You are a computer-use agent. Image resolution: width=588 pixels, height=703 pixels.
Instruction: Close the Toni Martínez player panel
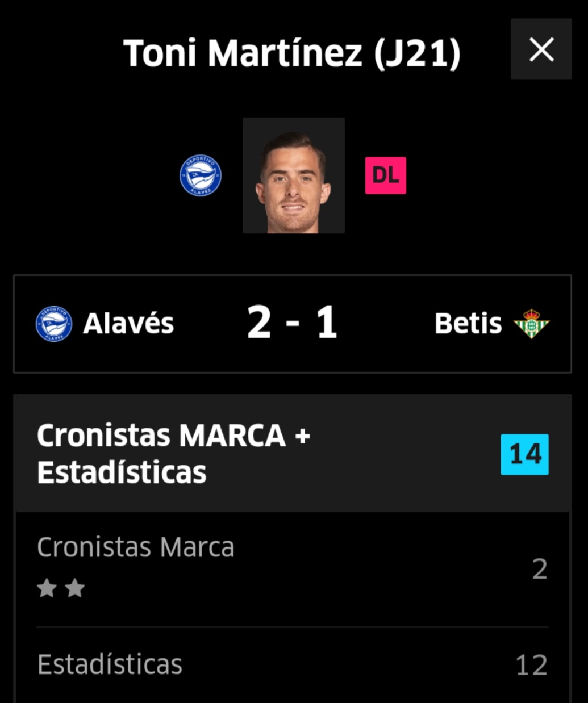pyautogui.click(x=541, y=49)
